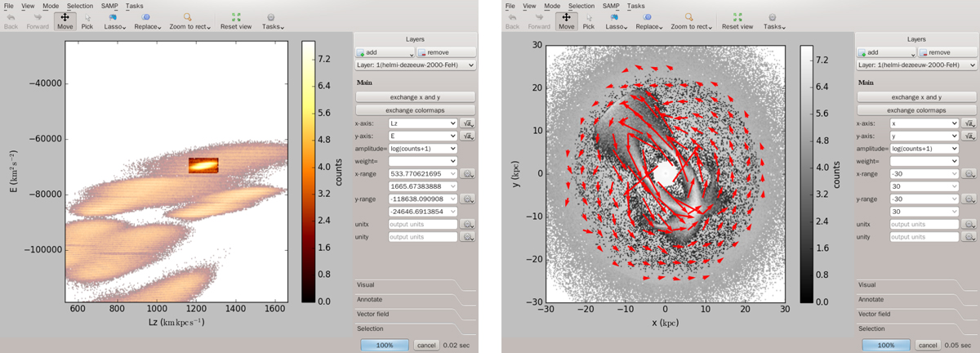Select Pick tool in right window
Image resolution: width=980 pixels, height=353 pixels.
point(589,20)
